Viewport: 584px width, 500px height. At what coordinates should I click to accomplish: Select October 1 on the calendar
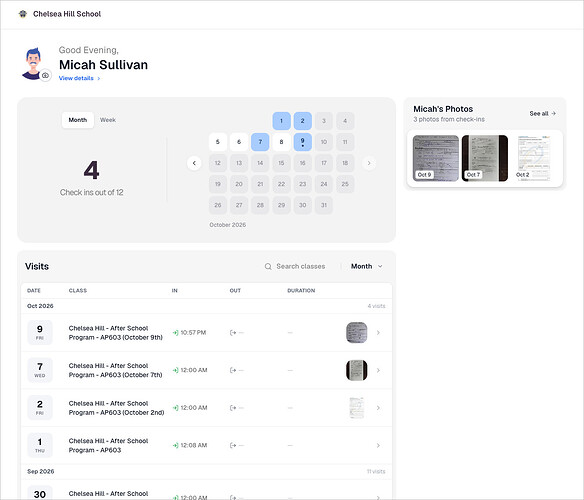tap(282, 121)
